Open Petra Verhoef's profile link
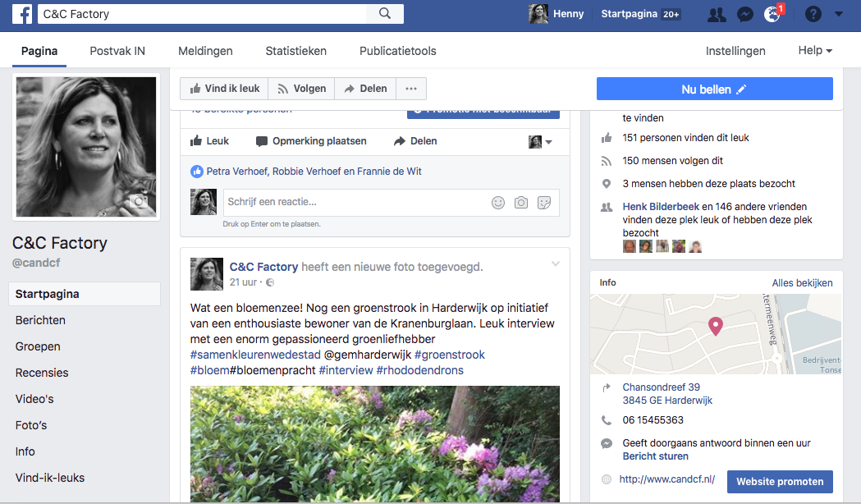The image size is (861, 504). (236, 172)
